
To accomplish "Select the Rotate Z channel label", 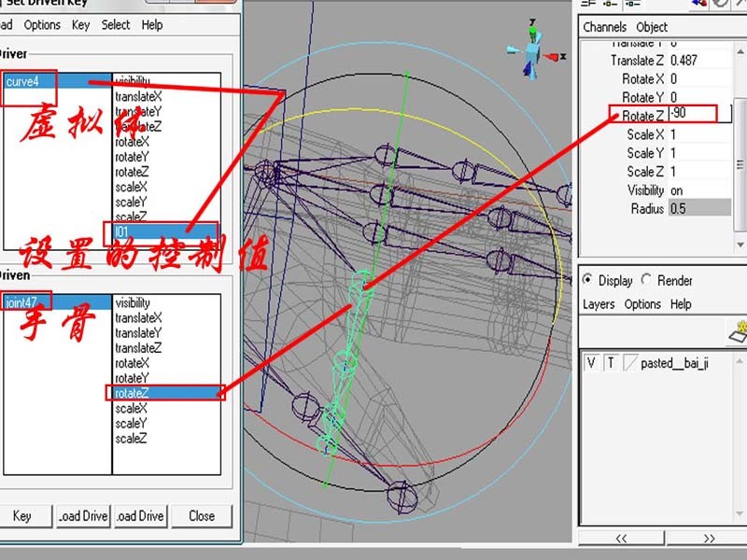I will (642, 116).
